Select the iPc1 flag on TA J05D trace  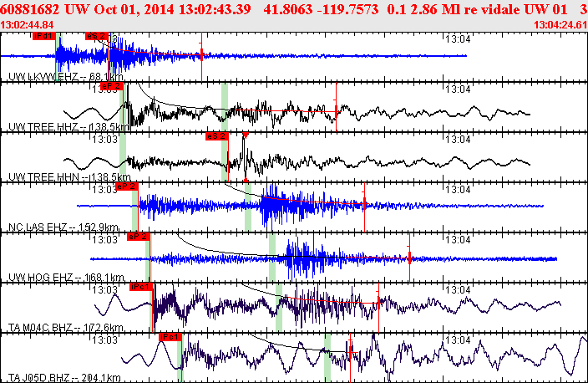tap(170, 337)
